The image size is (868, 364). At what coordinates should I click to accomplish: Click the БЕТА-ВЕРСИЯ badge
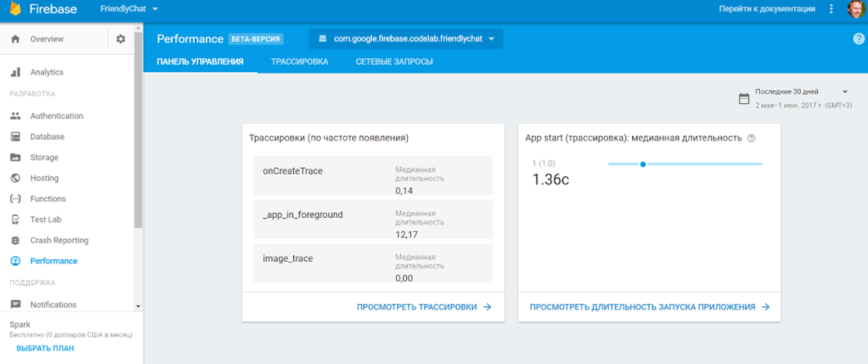click(256, 39)
